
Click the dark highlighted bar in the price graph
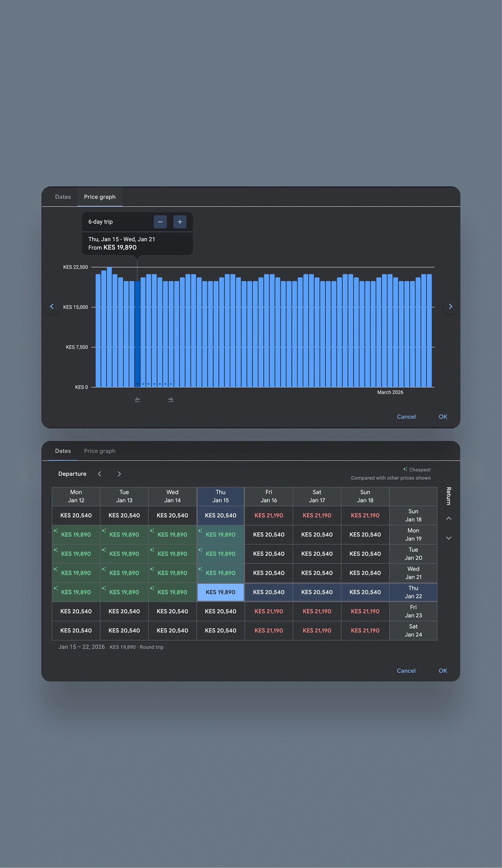pos(137,334)
